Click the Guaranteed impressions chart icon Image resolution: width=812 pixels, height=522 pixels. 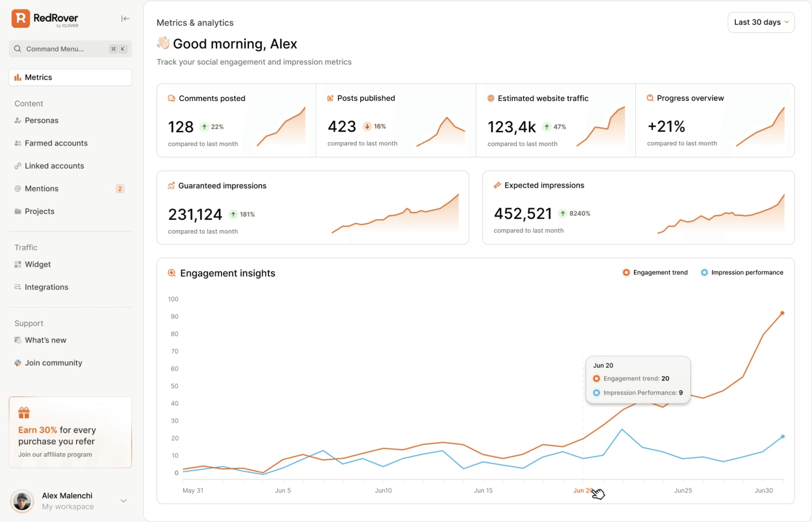tap(171, 186)
